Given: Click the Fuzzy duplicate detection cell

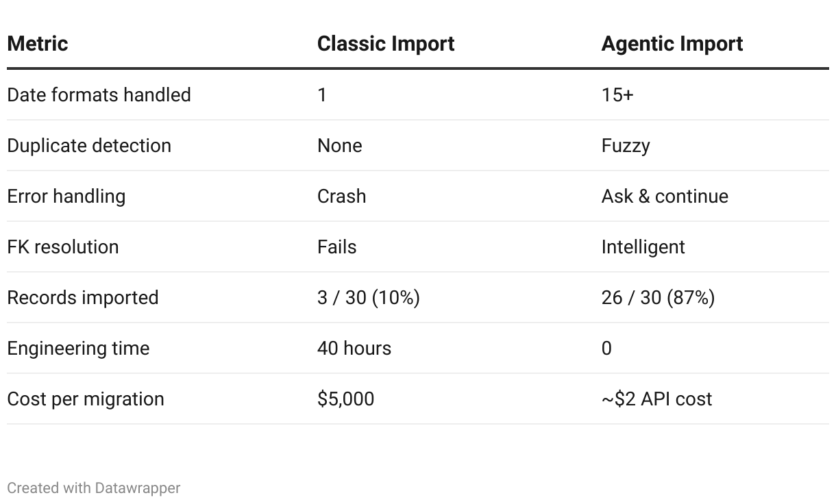Looking at the screenshot, I should point(626,145).
